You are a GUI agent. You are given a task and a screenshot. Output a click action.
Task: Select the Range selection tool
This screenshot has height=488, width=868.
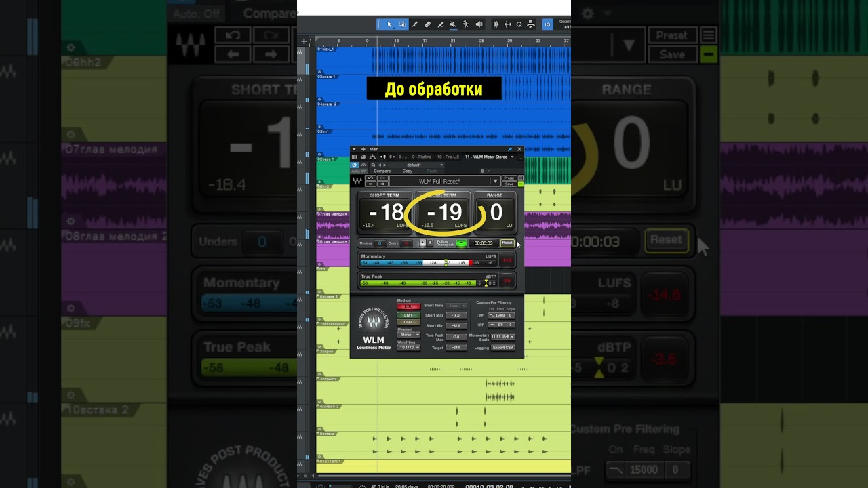pyautogui.click(x=403, y=24)
